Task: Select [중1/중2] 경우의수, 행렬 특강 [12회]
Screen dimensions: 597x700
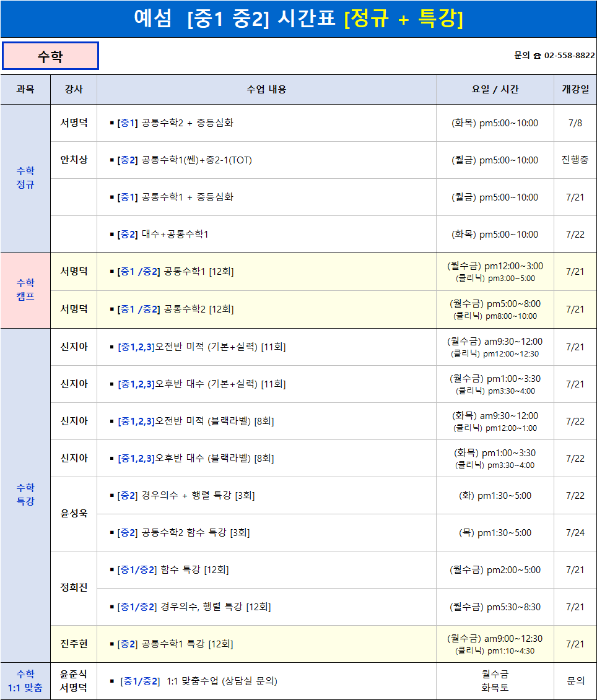Action: [190, 607]
